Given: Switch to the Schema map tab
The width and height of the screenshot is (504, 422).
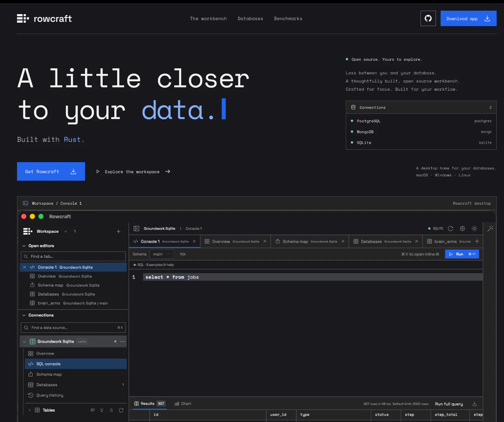Looking at the screenshot, I should [x=310, y=241].
